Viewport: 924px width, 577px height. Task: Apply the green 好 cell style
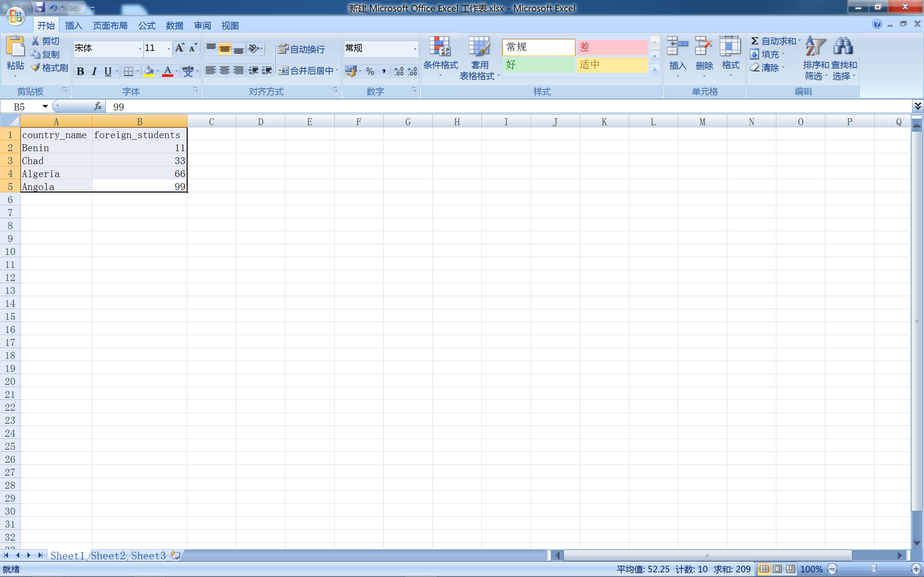click(x=538, y=65)
